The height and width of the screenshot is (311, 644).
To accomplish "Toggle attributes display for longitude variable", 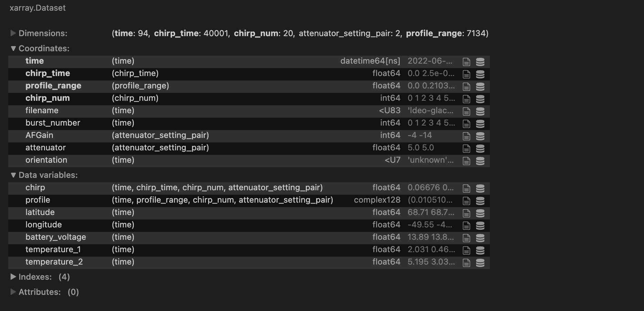I will [466, 225].
